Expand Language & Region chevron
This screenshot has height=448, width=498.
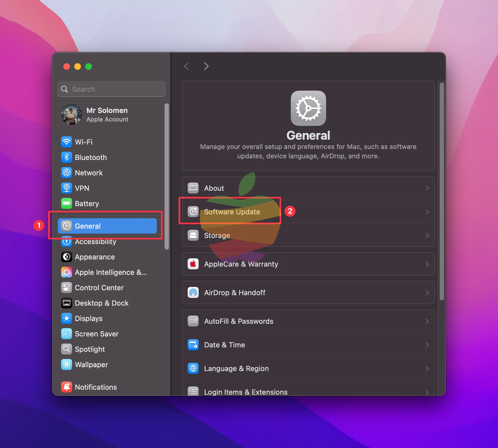coord(427,369)
